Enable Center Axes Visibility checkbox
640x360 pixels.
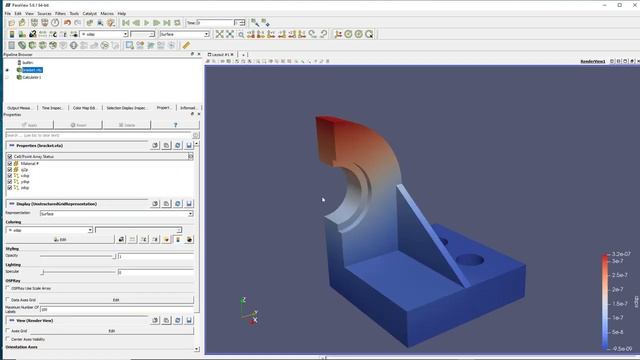point(8,339)
